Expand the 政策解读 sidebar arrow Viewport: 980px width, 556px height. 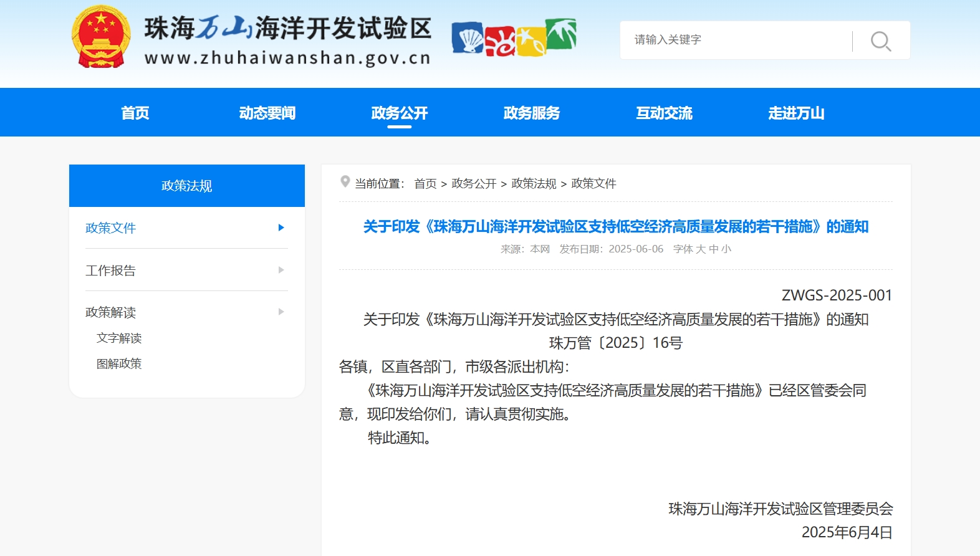(281, 312)
